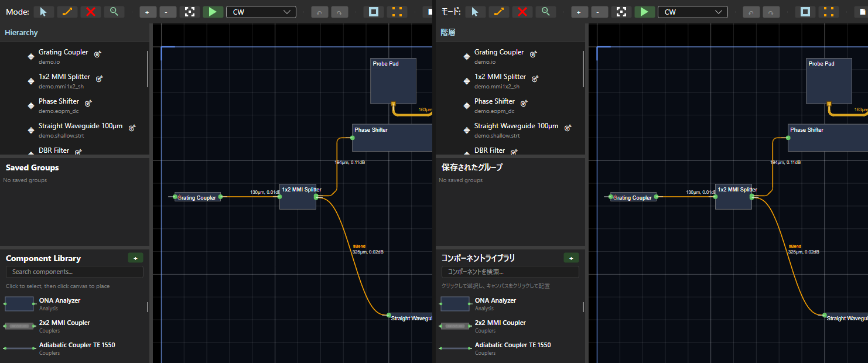Viewport: 868px width, 363px height.
Task: Click the redo arrow in Japanese window toolbar
Action: pyautogui.click(x=771, y=12)
